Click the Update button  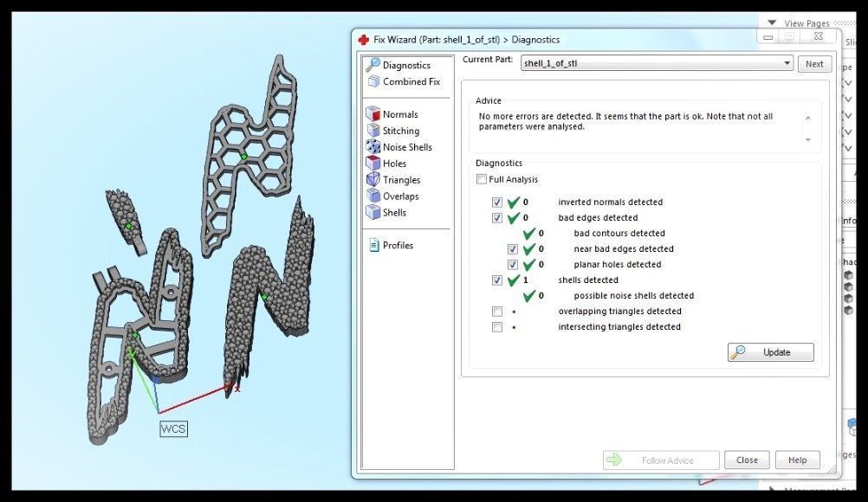click(x=771, y=352)
